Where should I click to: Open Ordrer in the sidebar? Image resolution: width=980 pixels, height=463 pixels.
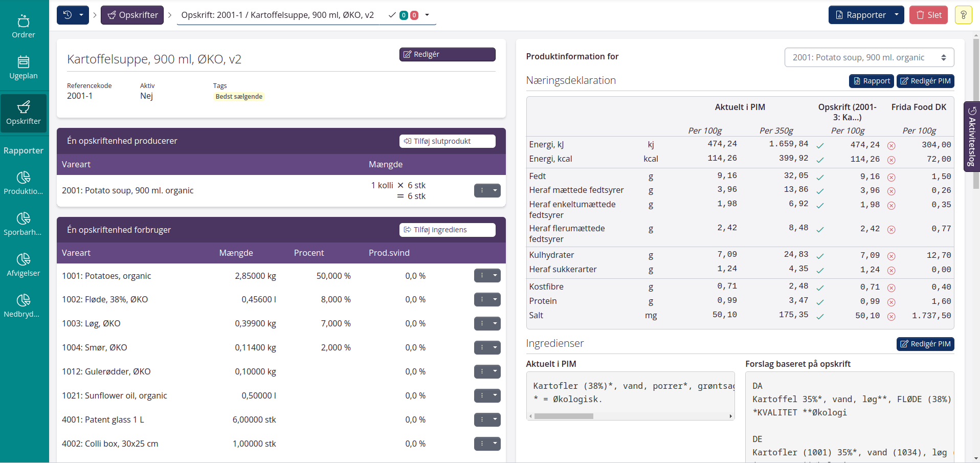point(24,27)
